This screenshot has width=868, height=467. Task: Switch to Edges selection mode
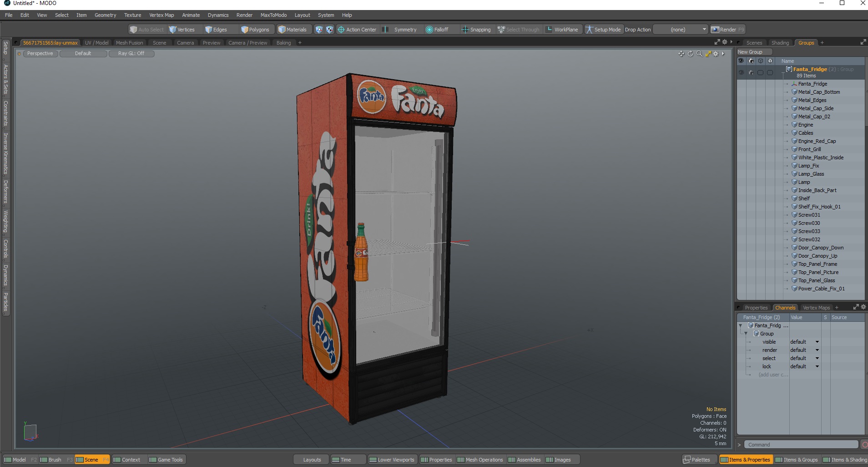(x=217, y=30)
